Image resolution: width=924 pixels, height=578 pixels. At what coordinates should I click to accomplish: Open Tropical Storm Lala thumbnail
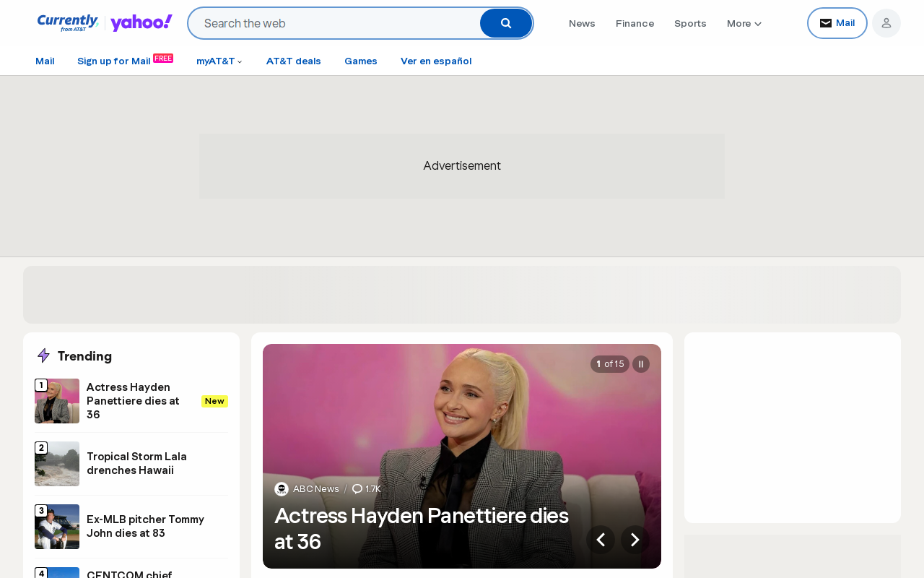pos(57,464)
